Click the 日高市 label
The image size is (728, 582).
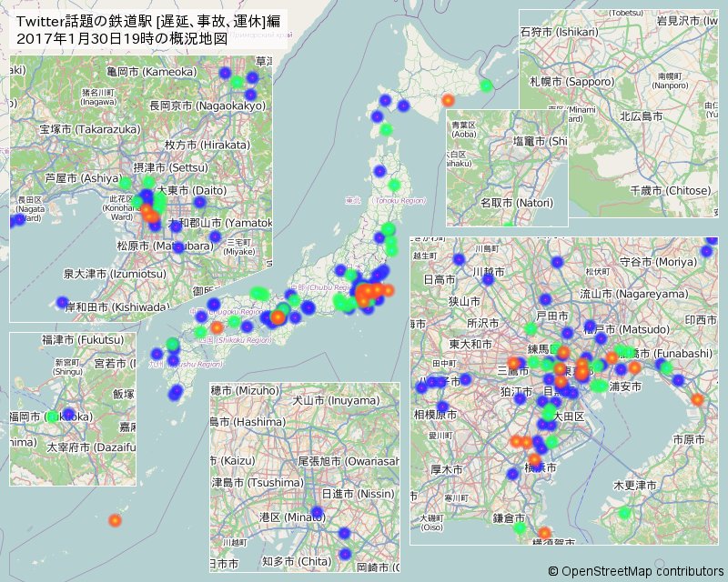click(440, 279)
